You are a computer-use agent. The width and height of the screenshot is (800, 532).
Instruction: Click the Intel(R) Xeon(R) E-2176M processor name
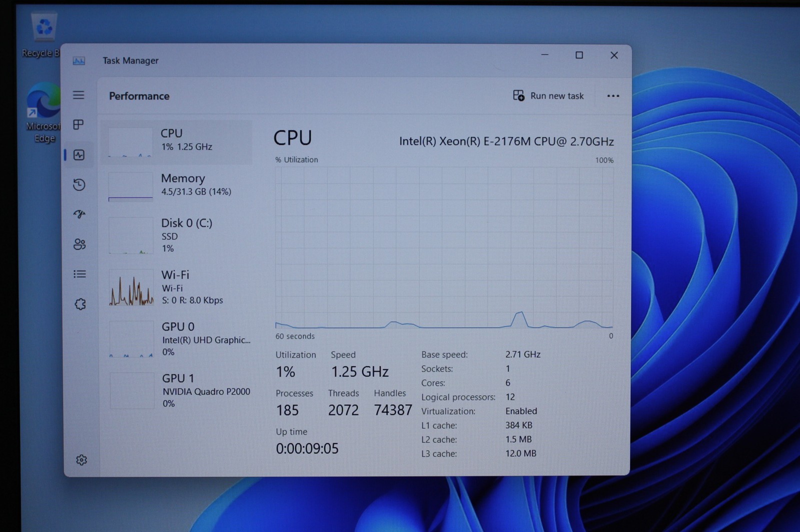(x=506, y=141)
